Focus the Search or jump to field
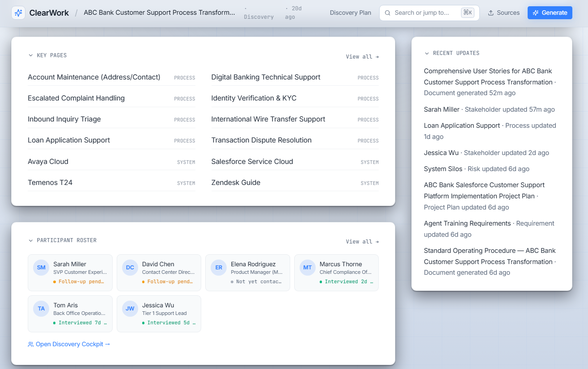The width and height of the screenshot is (588, 369). tap(429, 13)
